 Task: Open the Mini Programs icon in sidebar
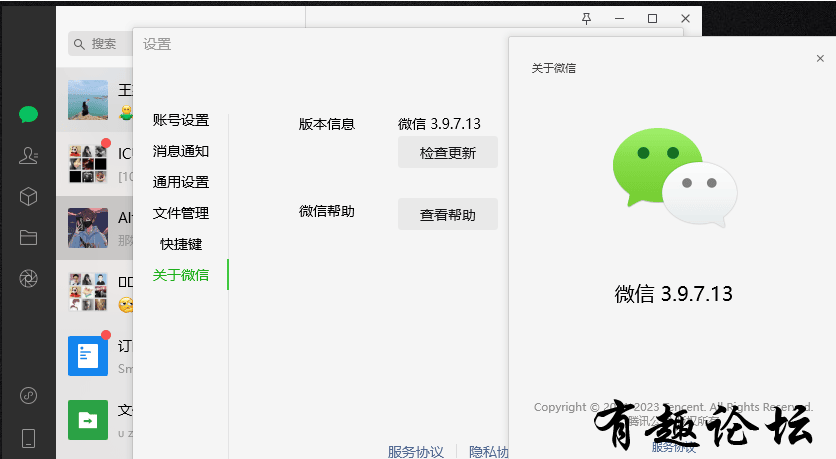click(x=28, y=396)
